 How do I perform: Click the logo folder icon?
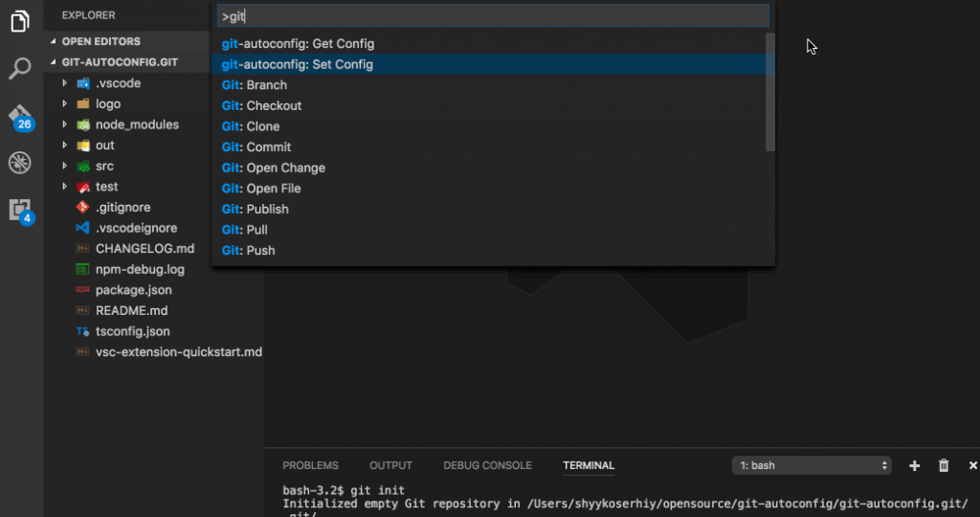point(83,103)
